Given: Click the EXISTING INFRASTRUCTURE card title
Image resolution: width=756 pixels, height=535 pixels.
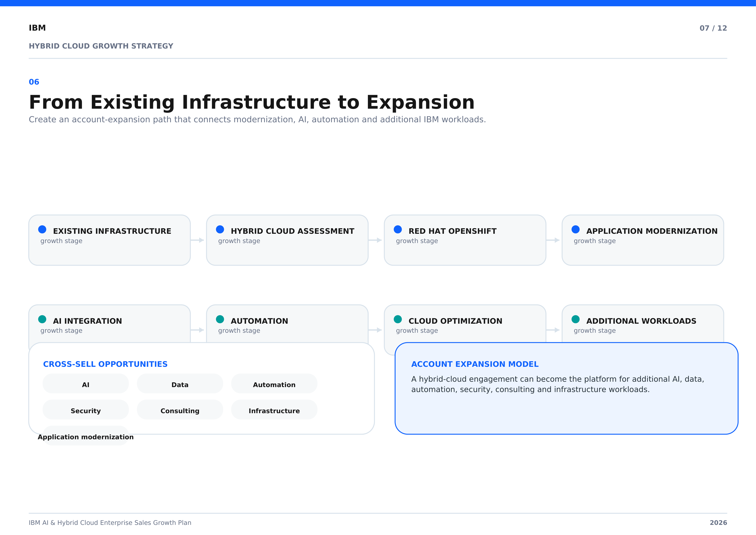Looking at the screenshot, I should (x=112, y=231).
